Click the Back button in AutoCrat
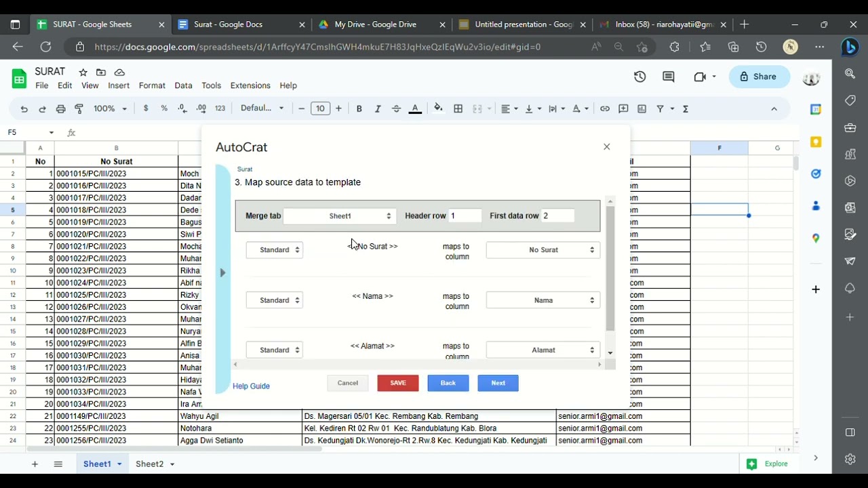868x488 pixels. pyautogui.click(x=448, y=383)
